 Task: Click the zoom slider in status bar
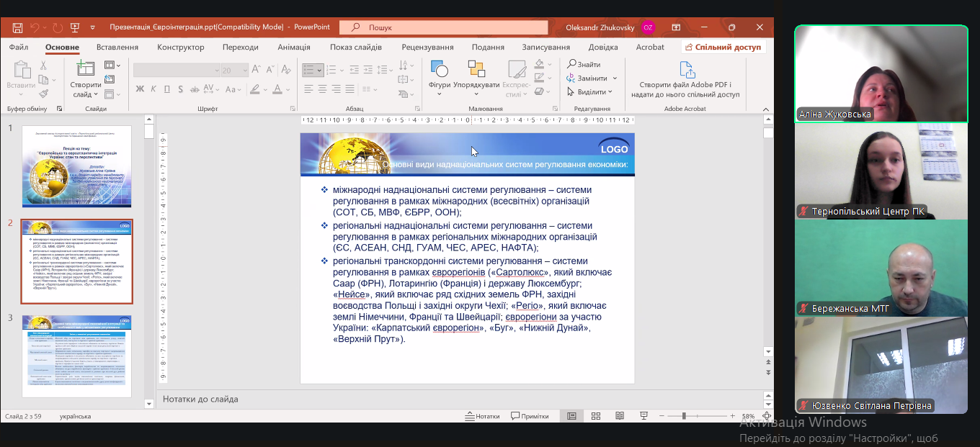coord(684,416)
